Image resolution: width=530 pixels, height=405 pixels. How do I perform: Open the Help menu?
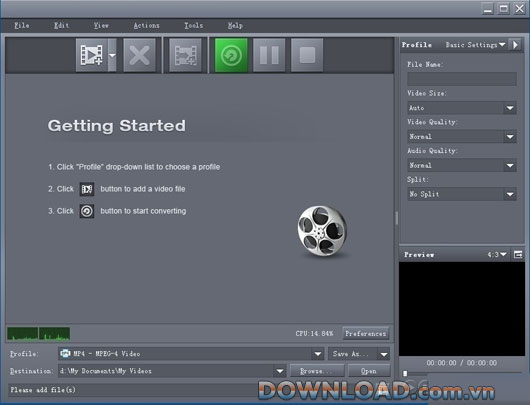[x=235, y=25]
